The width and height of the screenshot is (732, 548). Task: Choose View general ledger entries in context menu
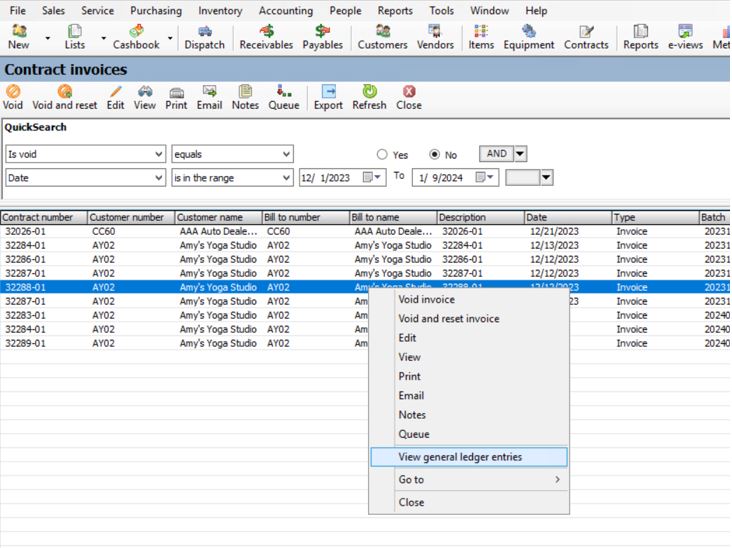469,457
